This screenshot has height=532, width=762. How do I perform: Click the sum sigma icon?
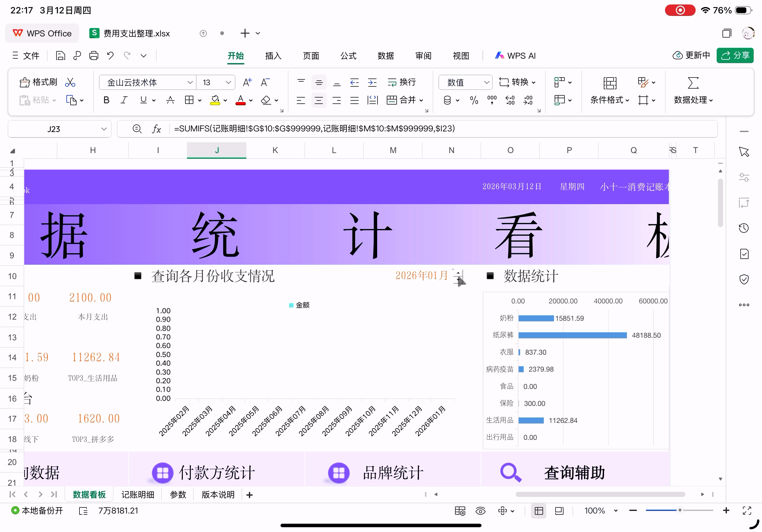pos(693,83)
